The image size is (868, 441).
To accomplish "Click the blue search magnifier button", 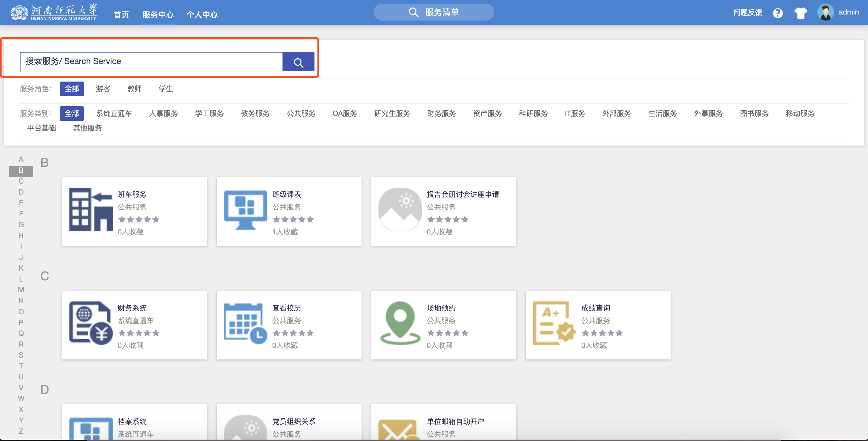I will (x=298, y=62).
